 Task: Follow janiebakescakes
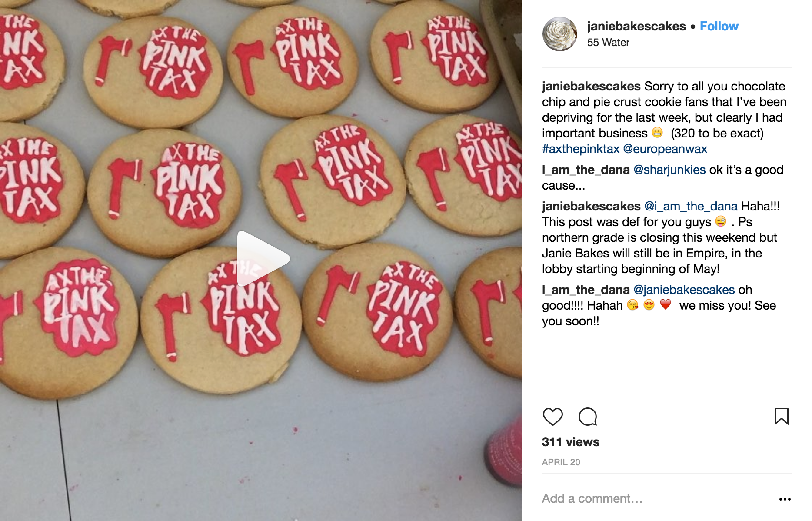point(719,26)
